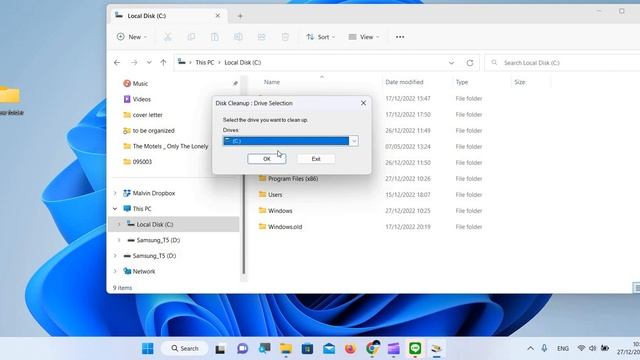The width and height of the screenshot is (640, 360).
Task: Open Task View on the taskbar
Action: click(220, 349)
